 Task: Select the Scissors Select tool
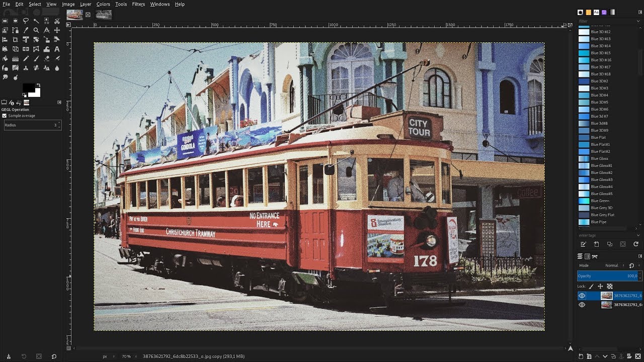point(57,21)
